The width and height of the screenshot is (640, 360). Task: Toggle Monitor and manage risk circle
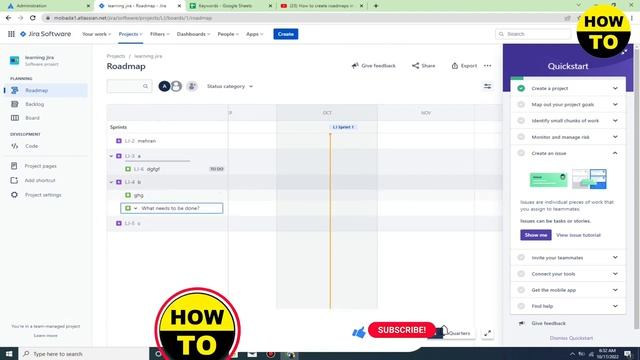pyautogui.click(x=521, y=137)
